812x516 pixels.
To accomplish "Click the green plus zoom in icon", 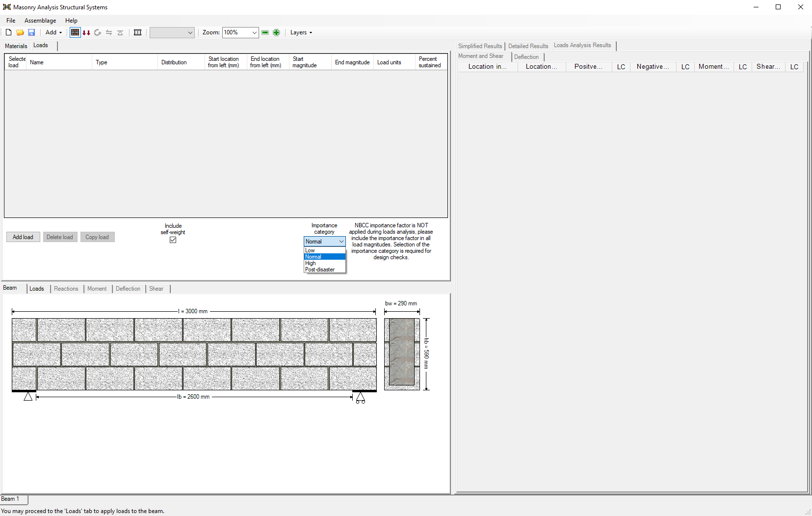I will click(276, 32).
